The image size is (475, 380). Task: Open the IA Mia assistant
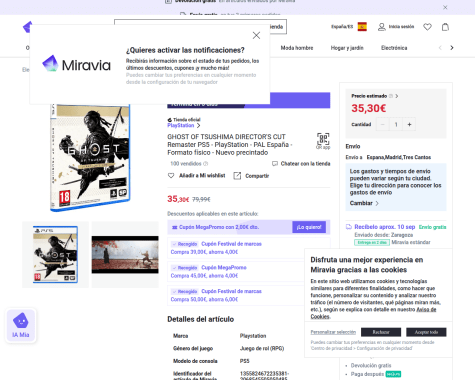21,325
